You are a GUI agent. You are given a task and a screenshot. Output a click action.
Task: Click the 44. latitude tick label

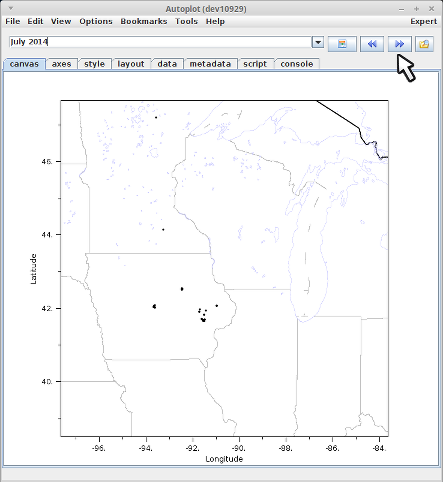(x=47, y=235)
